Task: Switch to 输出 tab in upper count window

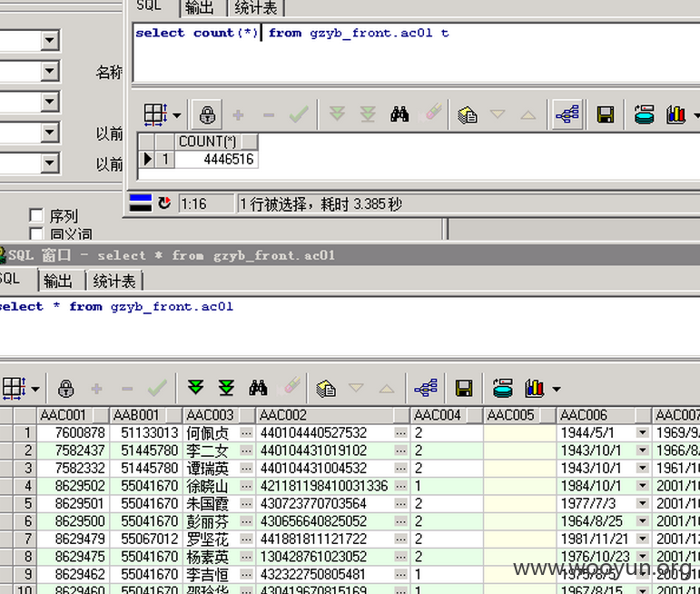Action: [200, 7]
